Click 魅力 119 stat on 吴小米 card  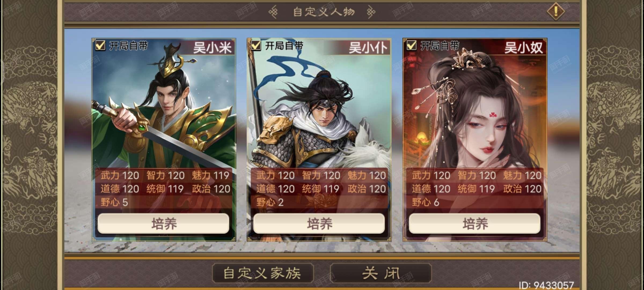click(210, 175)
